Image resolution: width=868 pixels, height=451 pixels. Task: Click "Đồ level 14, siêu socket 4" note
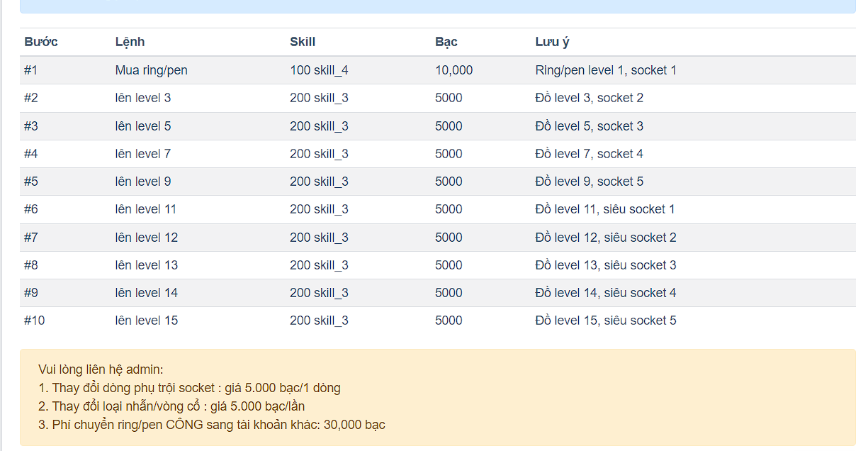(605, 293)
